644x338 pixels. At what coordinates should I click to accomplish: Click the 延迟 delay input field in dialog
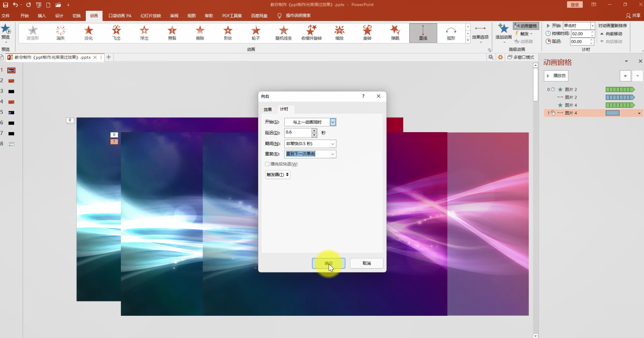(x=298, y=133)
